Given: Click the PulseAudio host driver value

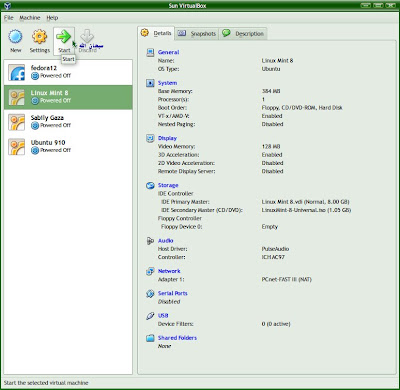Looking at the screenshot, I should (x=275, y=249).
